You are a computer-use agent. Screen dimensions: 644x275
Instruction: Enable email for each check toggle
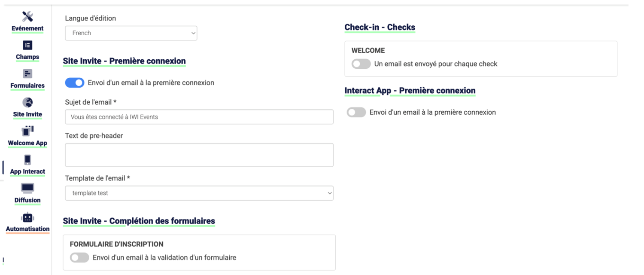[x=361, y=64]
